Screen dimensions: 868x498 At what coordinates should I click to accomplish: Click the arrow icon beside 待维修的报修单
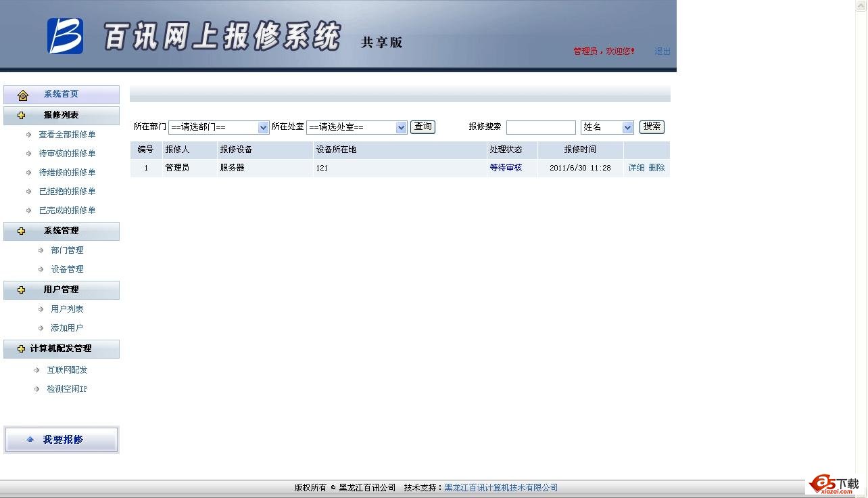tap(28, 173)
